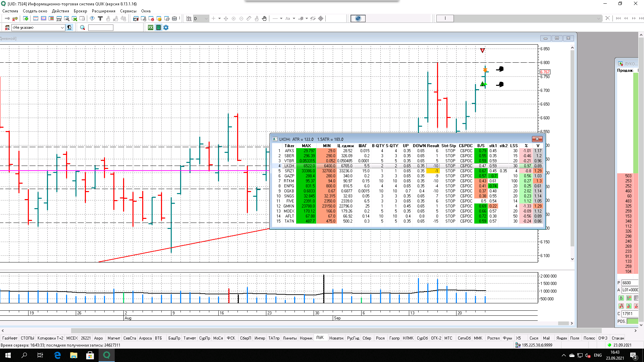Click STOP in the GAZP row
This screenshot has height=362, width=644.
[450, 176]
